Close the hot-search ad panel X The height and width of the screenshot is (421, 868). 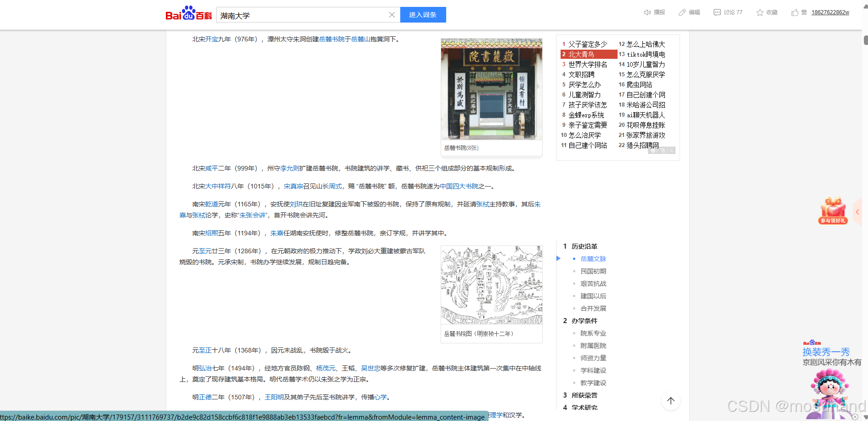[x=671, y=150]
